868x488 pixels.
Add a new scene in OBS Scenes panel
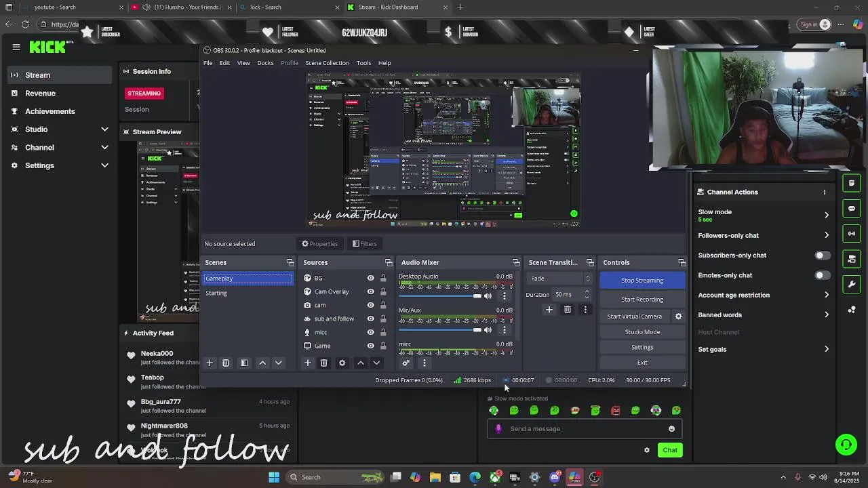coord(210,363)
